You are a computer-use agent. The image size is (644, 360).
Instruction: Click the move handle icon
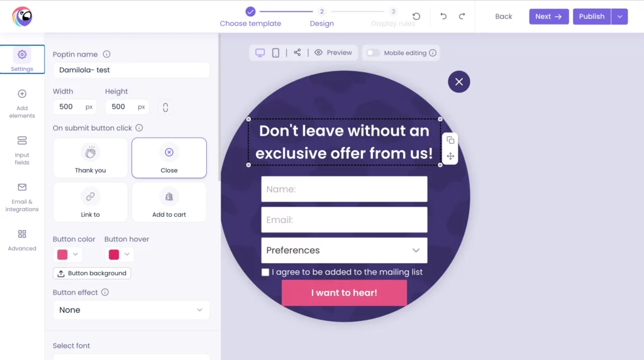coord(450,156)
